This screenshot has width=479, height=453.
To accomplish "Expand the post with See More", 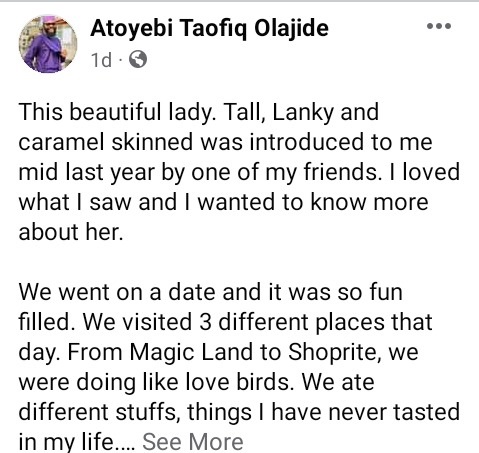I will tap(193, 442).
